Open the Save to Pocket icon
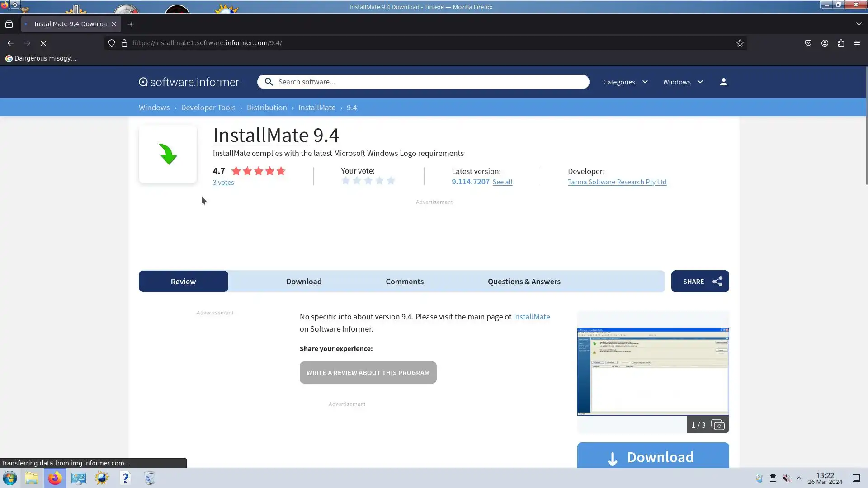 808,43
